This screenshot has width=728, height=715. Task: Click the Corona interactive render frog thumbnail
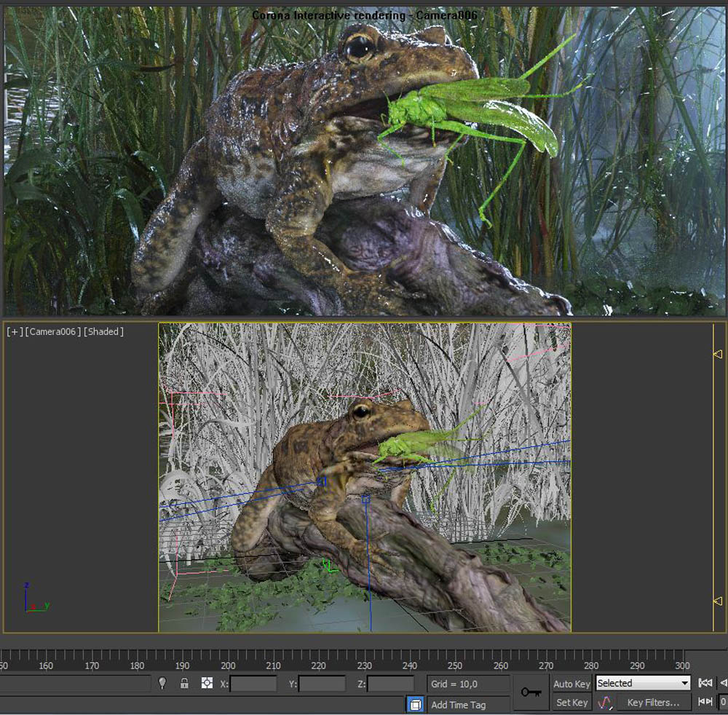[x=364, y=161]
